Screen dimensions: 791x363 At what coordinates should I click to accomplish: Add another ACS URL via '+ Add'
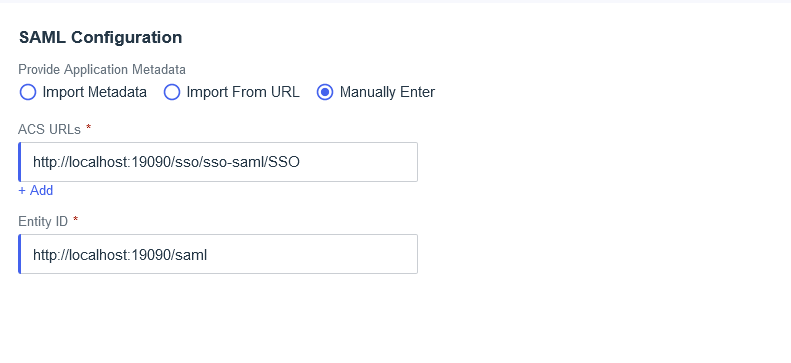(x=35, y=190)
